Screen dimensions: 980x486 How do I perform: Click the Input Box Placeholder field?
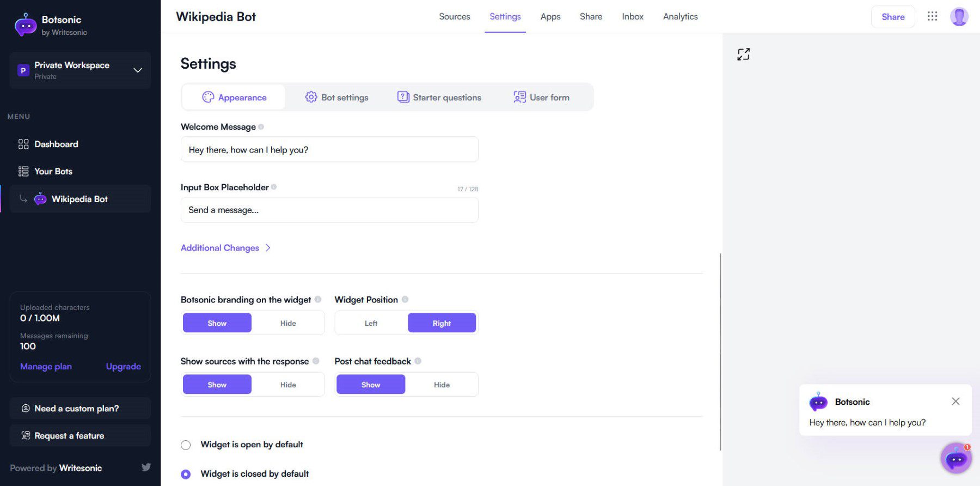click(x=329, y=210)
